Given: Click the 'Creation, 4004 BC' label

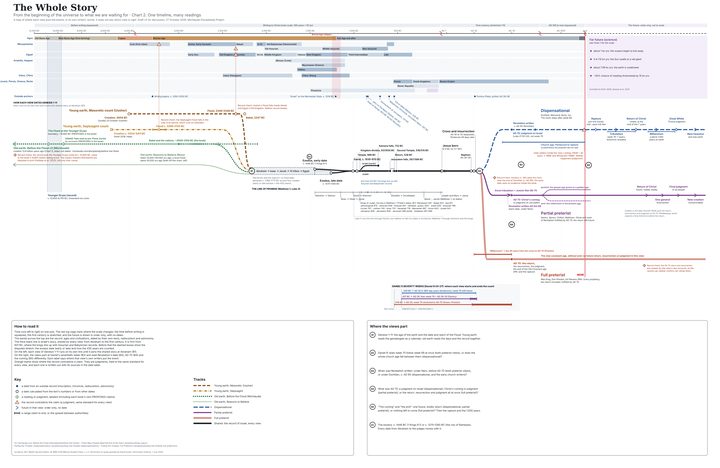Looking at the screenshot, I should click(118, 118).
